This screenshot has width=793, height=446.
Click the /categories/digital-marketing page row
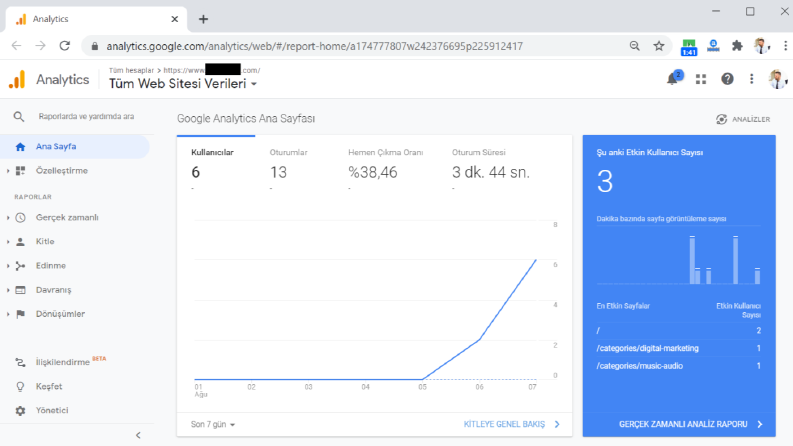point(679,348)
